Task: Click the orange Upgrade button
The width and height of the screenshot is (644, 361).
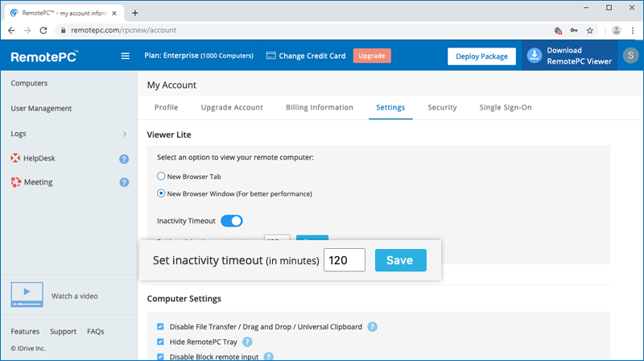Action: tap(372, 56)
